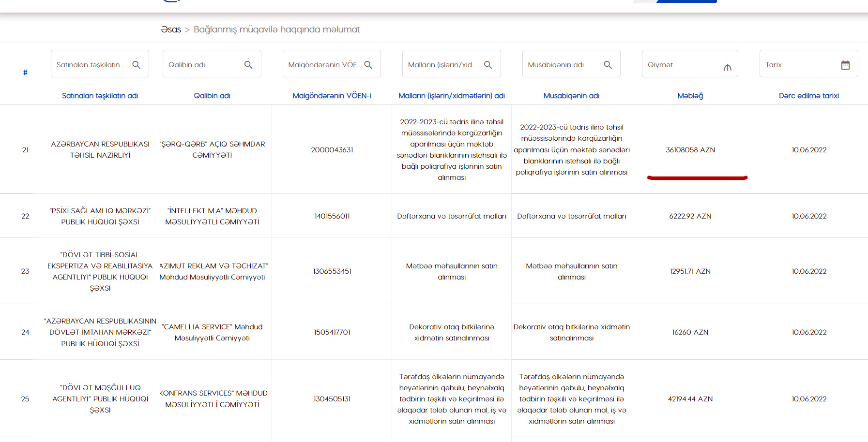Click the # column header
868x442 pixels.
(x=25, y=73)
